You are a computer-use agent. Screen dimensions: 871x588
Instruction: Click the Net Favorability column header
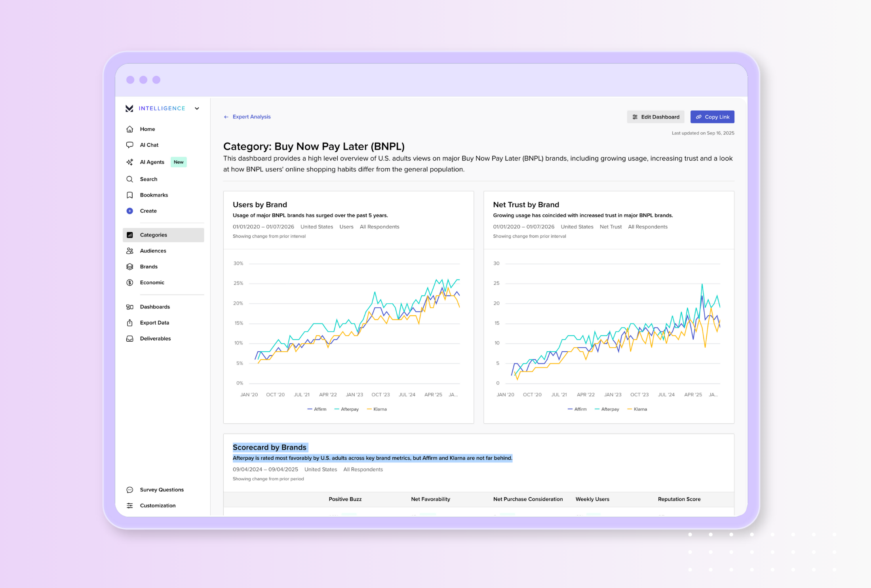430,499
